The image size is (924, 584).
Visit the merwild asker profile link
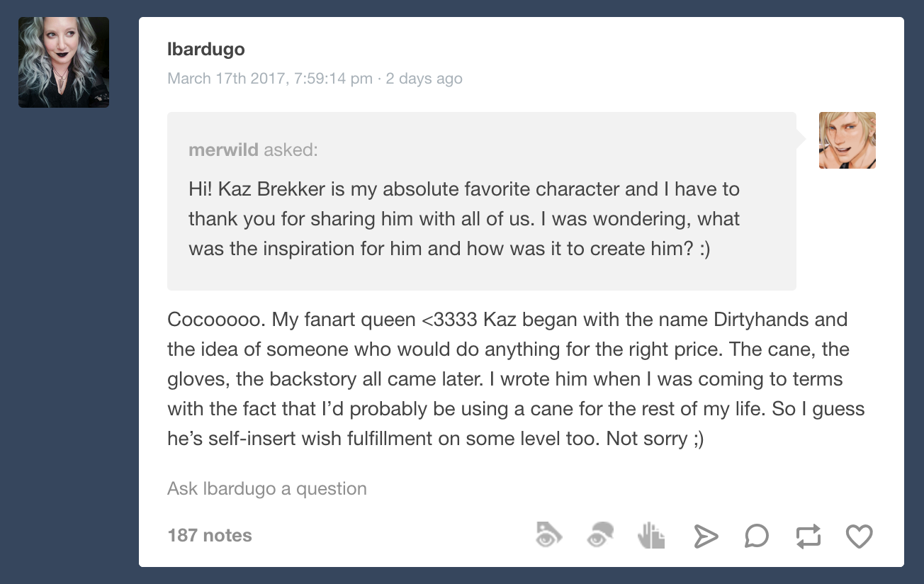(223, 150)
